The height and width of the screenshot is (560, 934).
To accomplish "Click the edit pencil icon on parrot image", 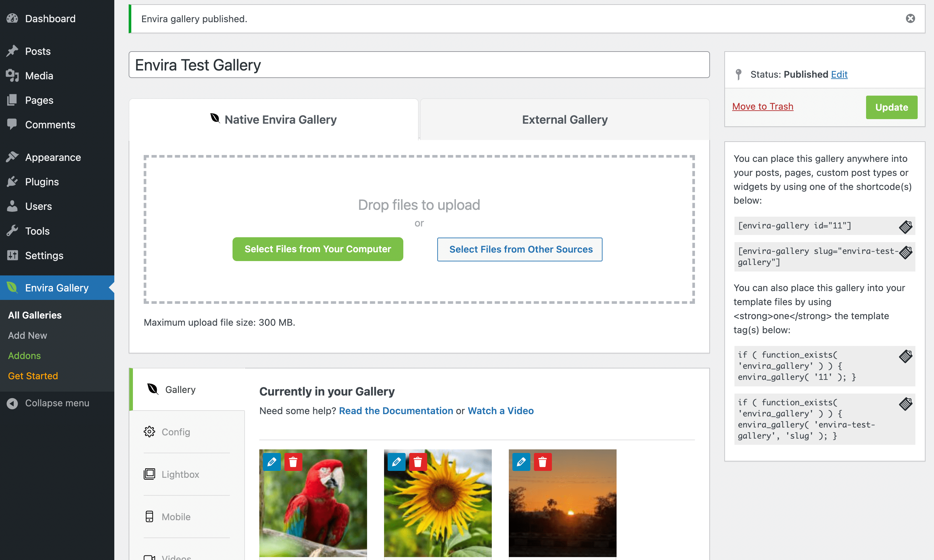I will coord(271,461).
